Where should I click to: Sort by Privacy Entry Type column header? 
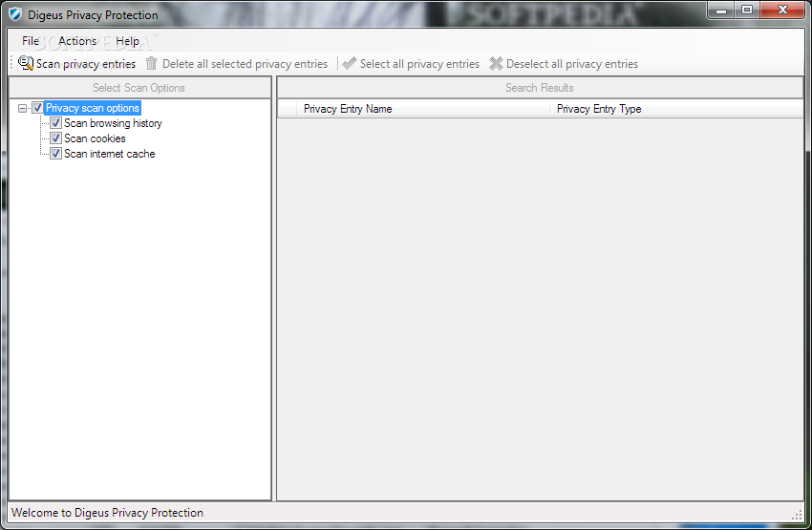[676, 109]
